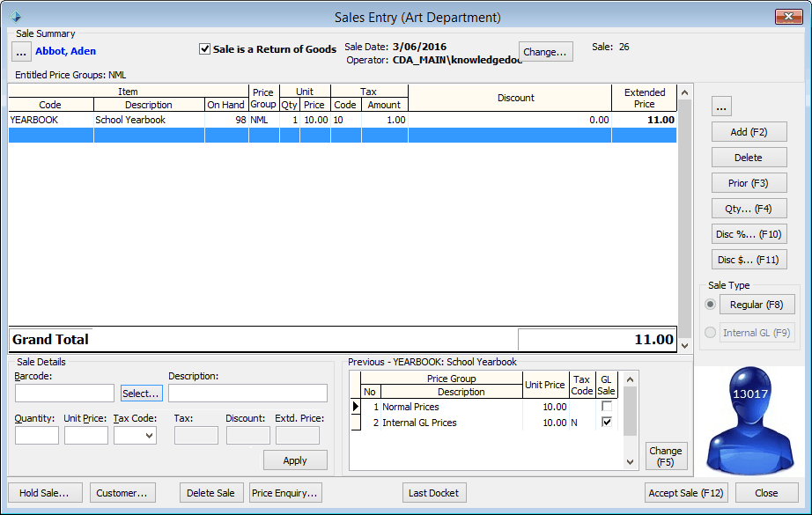Focus the Quantity input field
Image resolution: width=812 pixels, height=515 pixels.
click(37, 435)
